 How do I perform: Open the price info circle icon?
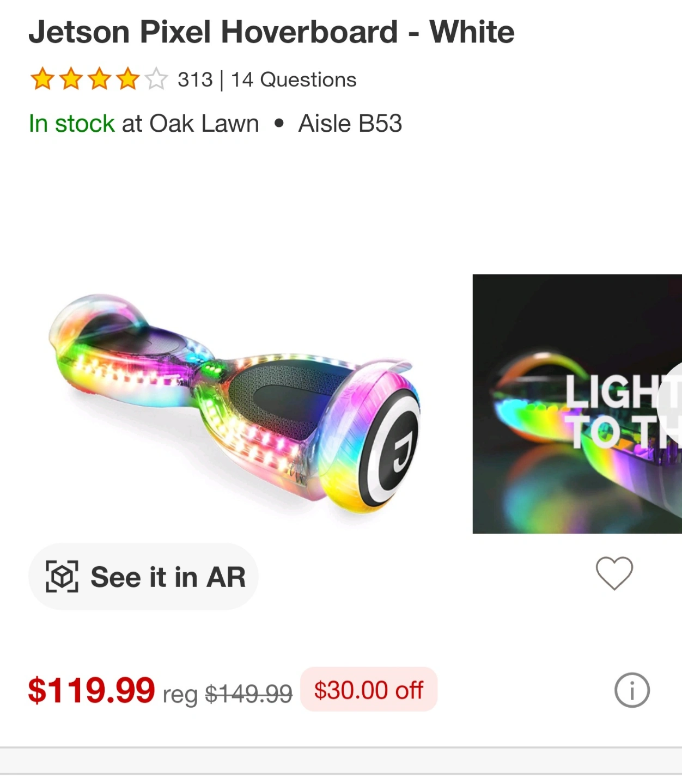click(632, 690)
